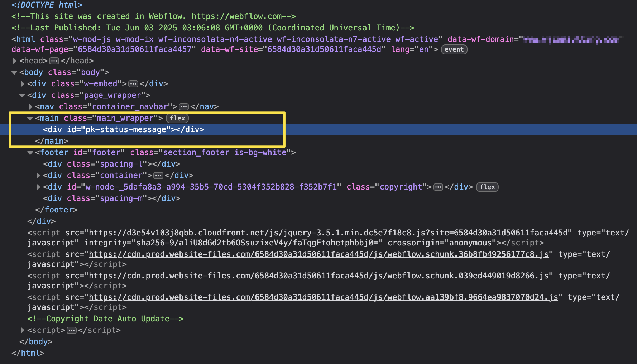
Task: Select the footer section_footer opening tag
Action: [166, 153]
